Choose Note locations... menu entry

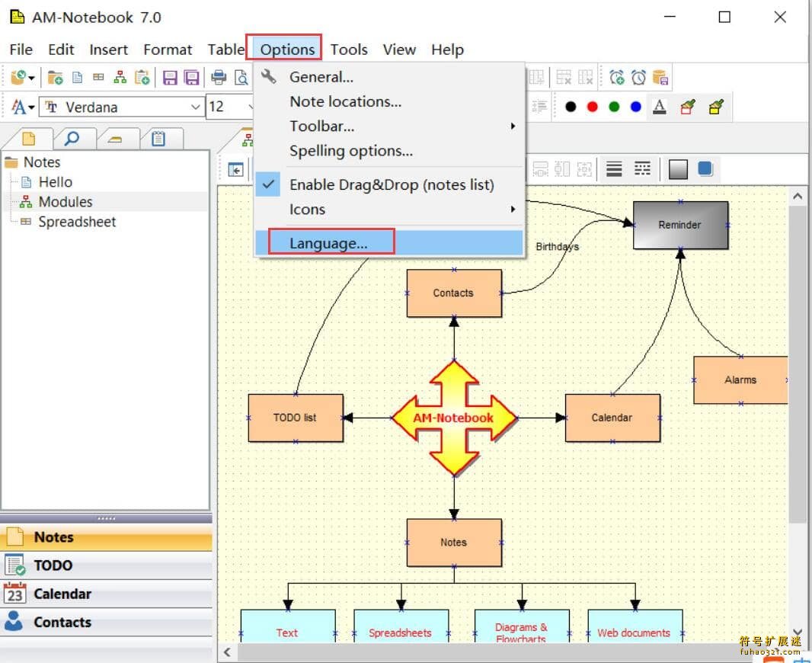tap(389, 101)
